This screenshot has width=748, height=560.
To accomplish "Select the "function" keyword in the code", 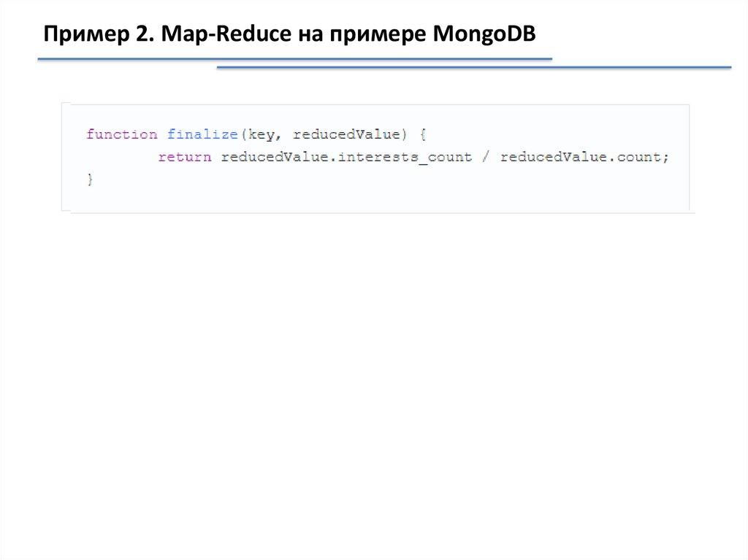I will click(x=121, y=134).
